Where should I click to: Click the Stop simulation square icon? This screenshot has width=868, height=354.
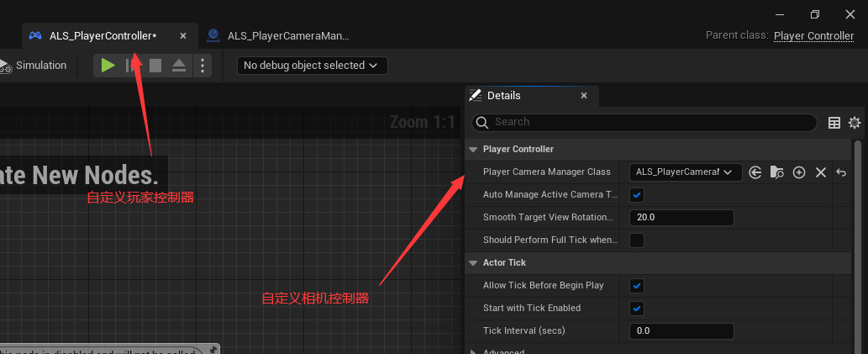point(155,66)
